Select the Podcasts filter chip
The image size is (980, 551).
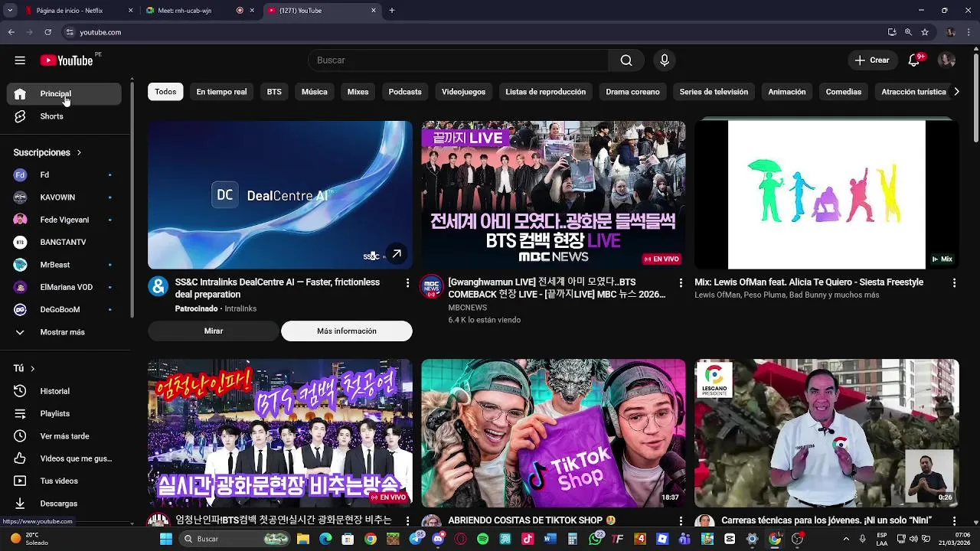click(x=405, y=92)
